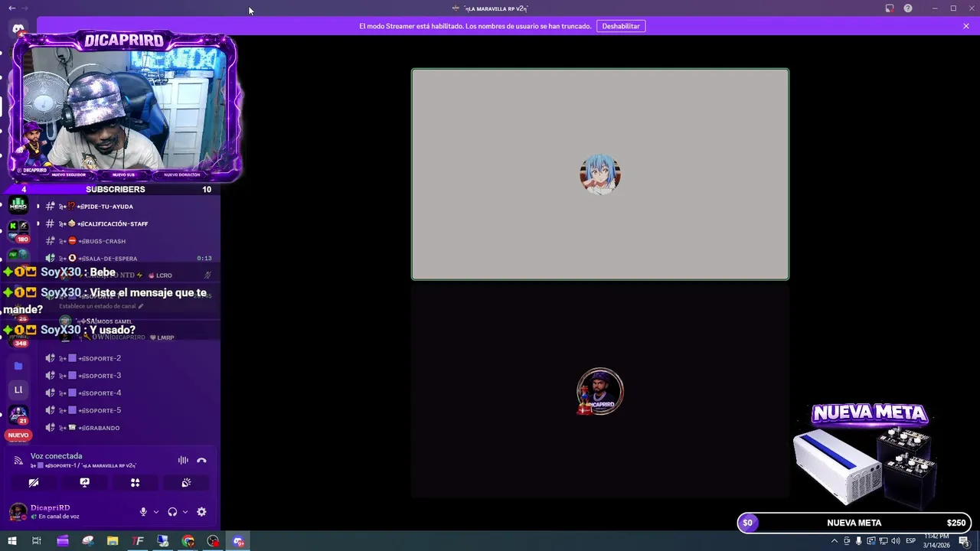980x551 pixels.
Task: Join the SOPORTE-4 voice channel
Action: (x=127, y=393)
